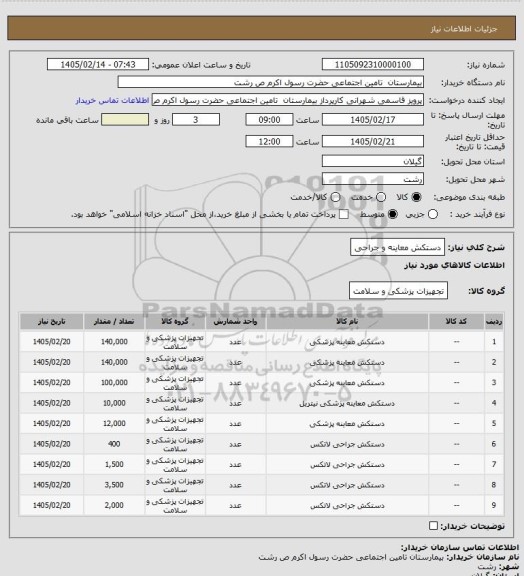Click the quantity 140,000 in row 1
The image size is (524, 576).
(x=114, y=342)
